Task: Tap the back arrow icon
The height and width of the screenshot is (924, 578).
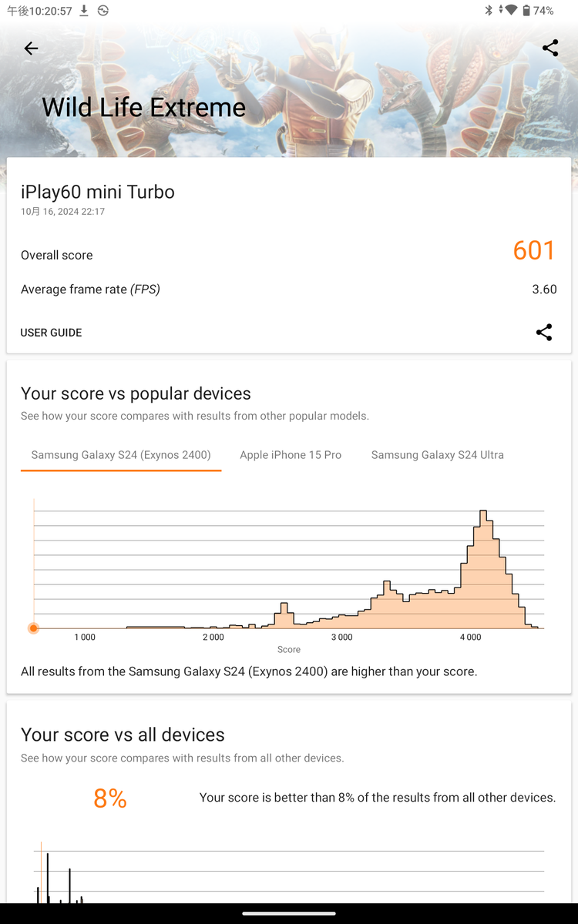Action: click(x=31, y=49)
